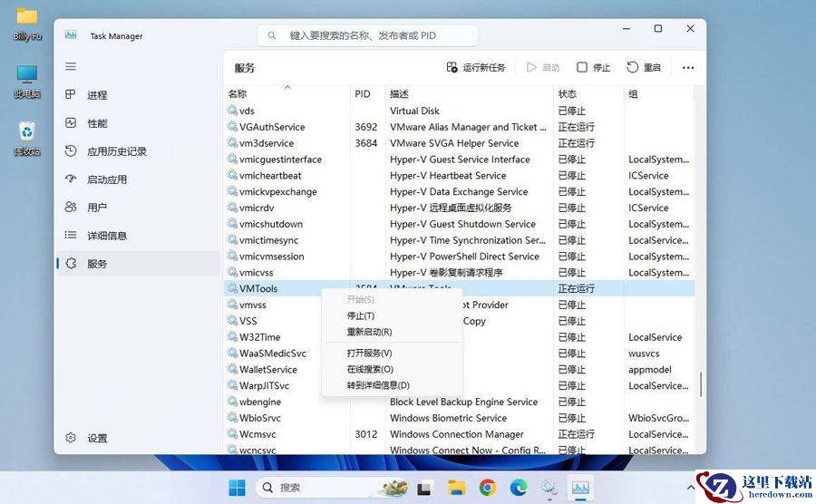The height and width of the screenshot is (504, 816).
Task: Select the WbioSrvc service name
Action: click(260, 418)
